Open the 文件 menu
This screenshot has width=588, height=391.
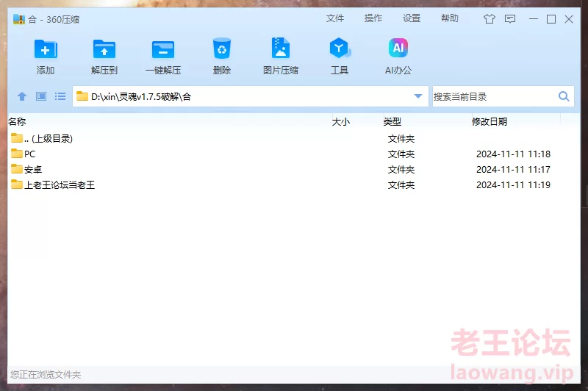[335, 18]
